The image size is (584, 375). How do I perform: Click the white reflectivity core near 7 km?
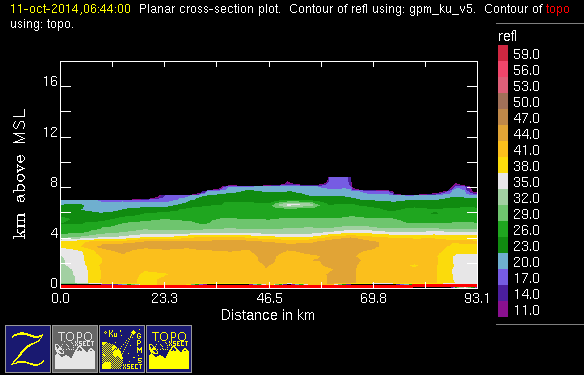tap(294, 204)
